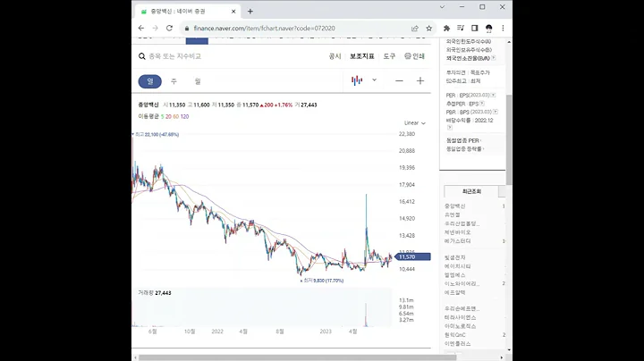This screenshot has height=361, width=644.
Task: Reload the Naver finance page
Action: (x=169, y=28)
